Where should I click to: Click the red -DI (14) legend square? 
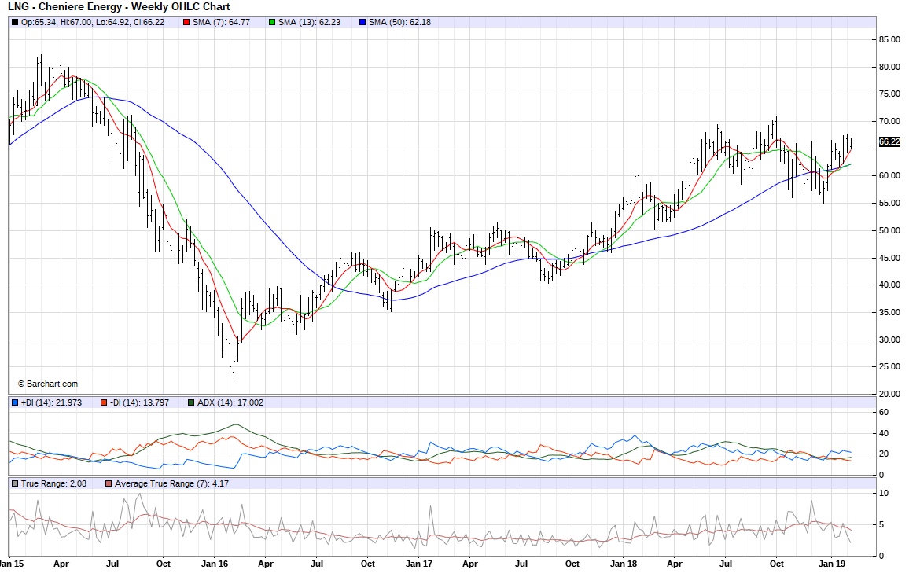coord(103,402)
